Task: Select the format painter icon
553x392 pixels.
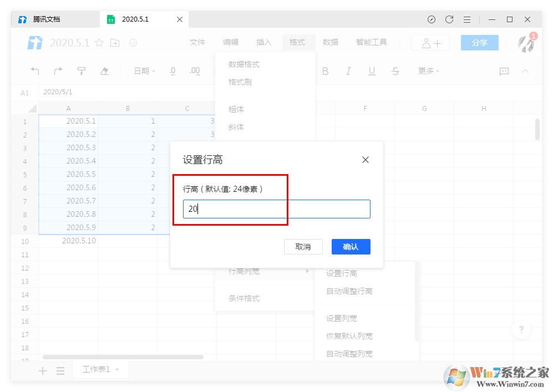Action: 81,70
